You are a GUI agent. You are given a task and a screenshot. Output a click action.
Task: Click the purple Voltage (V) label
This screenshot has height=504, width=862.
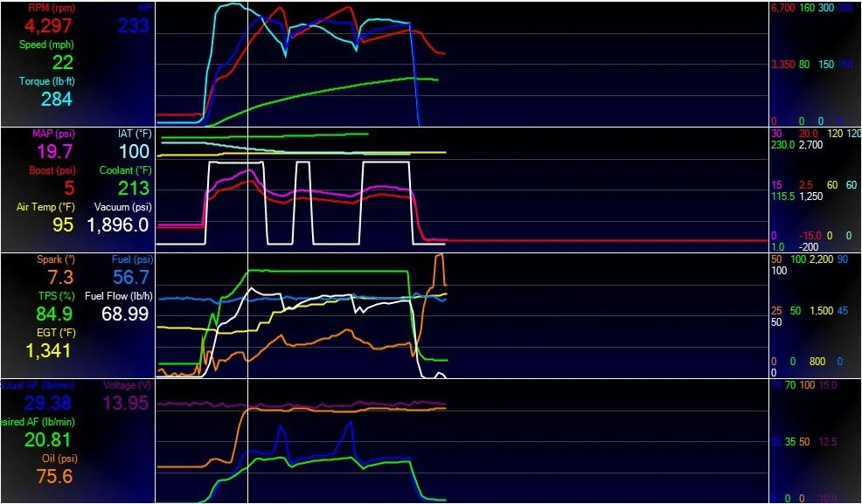point(127,385)
